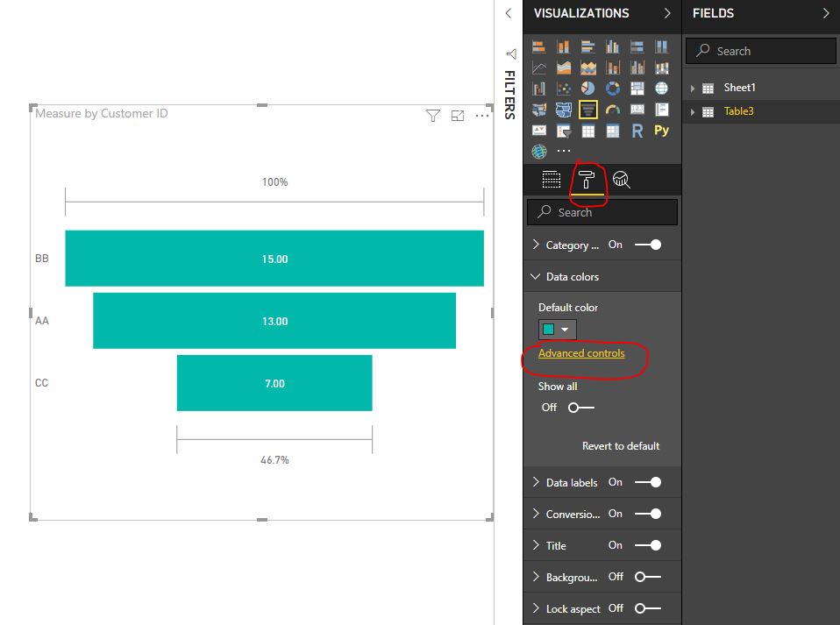Select the stacked bar chart visualization

click(x=539, y=47)
